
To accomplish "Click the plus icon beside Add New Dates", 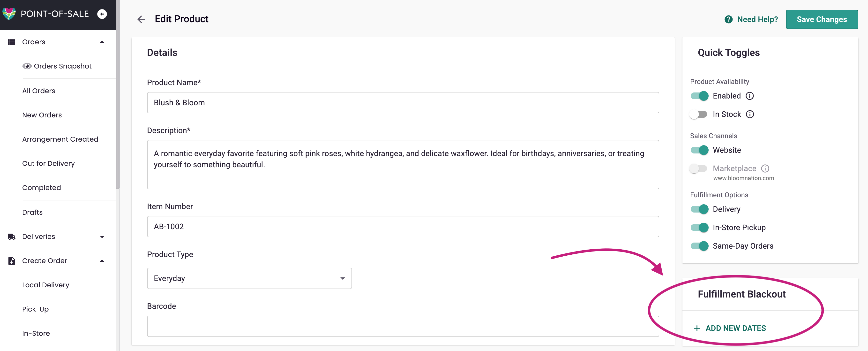I will click(x=697, y=328).
